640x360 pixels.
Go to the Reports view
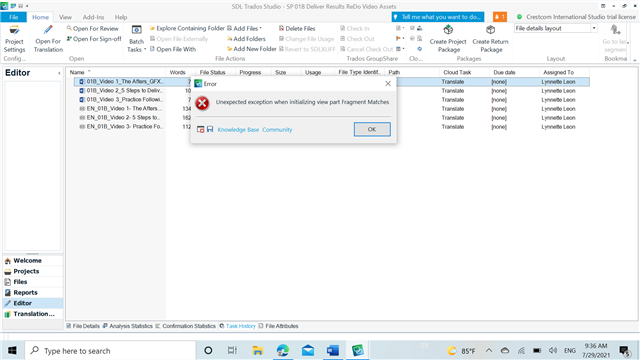tap(33, 292)
